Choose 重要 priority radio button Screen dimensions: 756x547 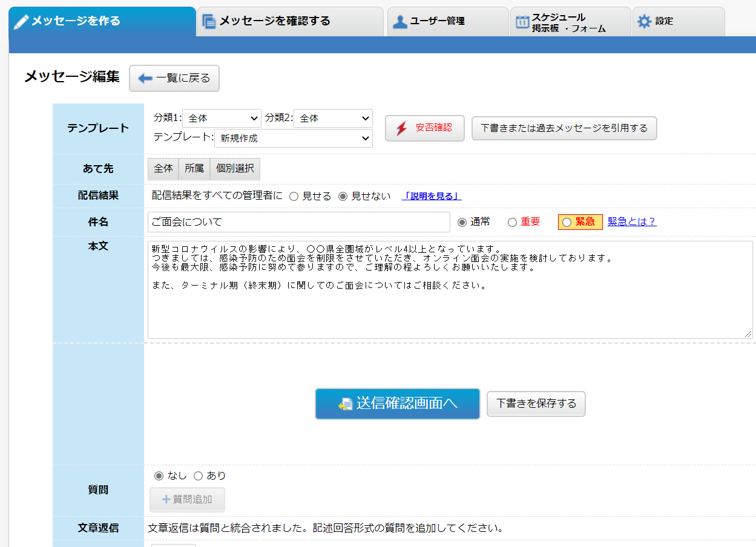pyautogui.click(x=512, y=222)
